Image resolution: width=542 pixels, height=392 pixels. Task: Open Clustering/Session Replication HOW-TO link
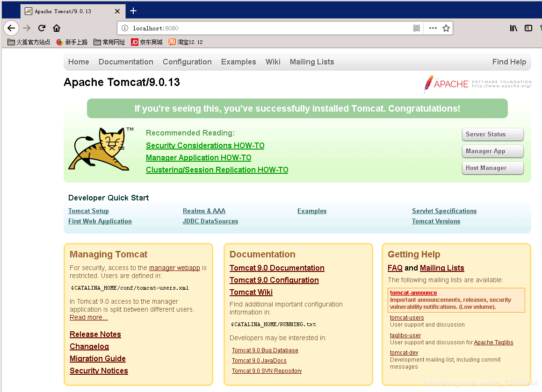(217, 170)
